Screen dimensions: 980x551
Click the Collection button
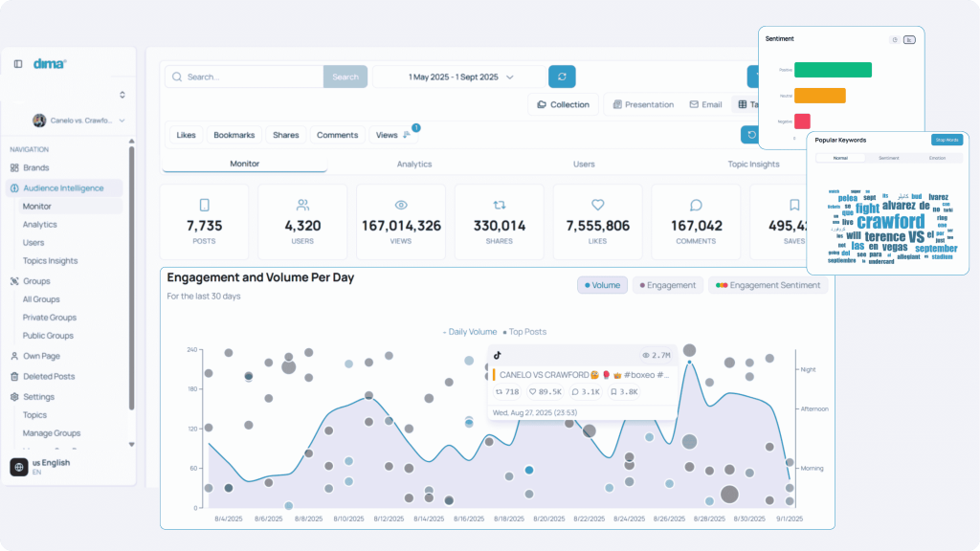pos(563,104)
